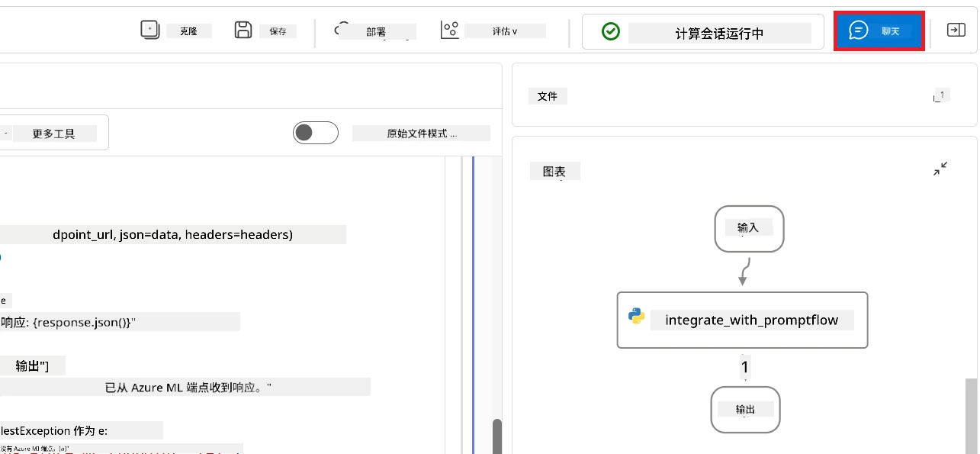Click the Graph (图表) header

click(554, 172)
